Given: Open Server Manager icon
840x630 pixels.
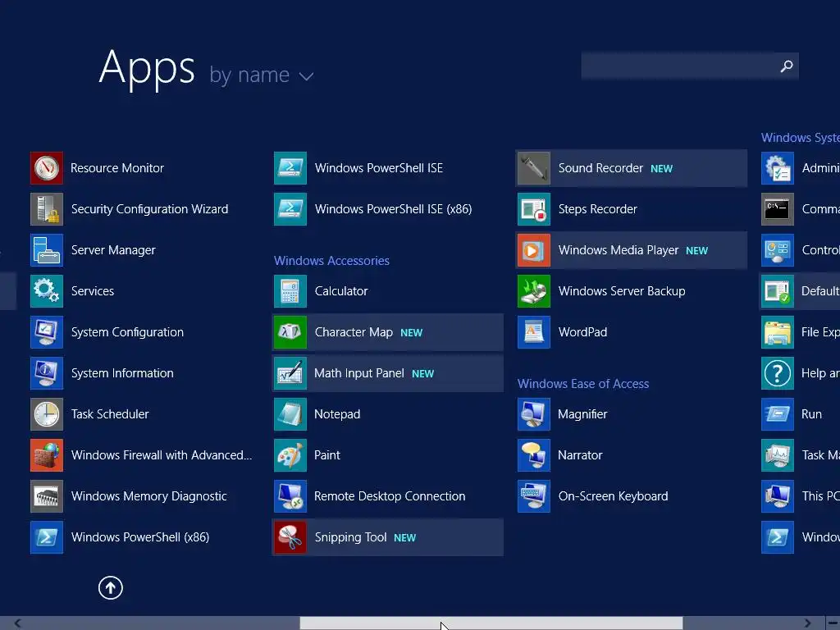Looking at the screenshot, I should point(47,250).
